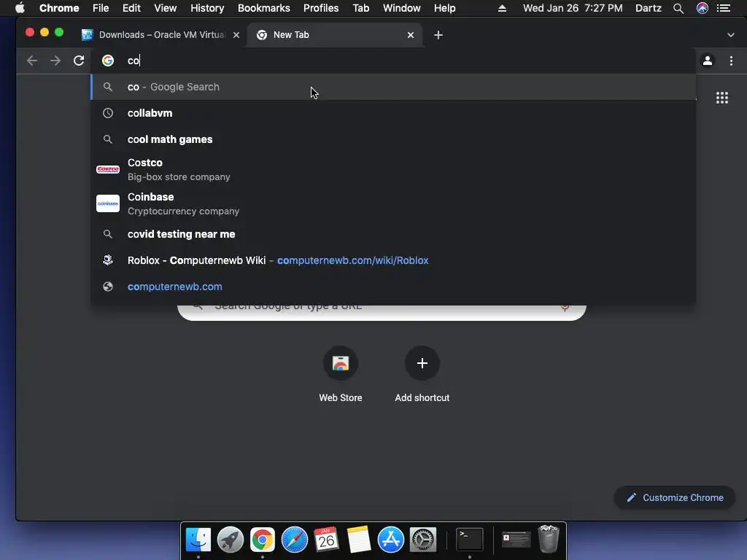Click the Web Store shortcut icon
Image resolution: width=747 pixels, height=560 pixels.
pyautogui.click(x=341, y=363)
